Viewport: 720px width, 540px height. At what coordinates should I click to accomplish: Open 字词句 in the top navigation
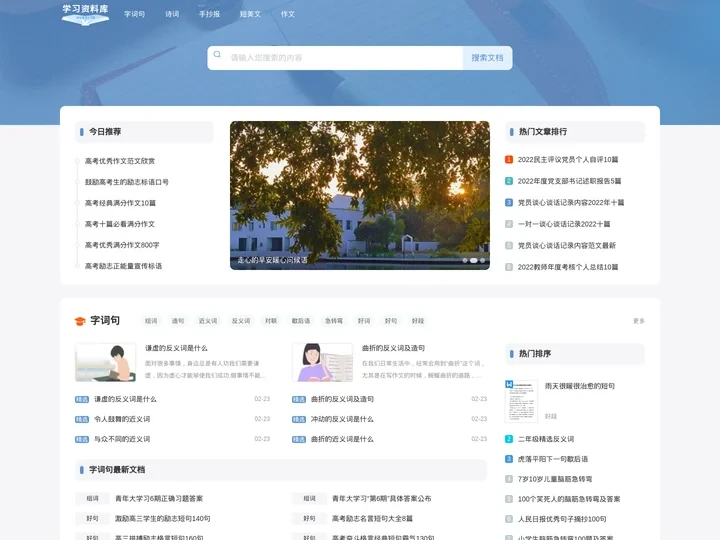click(135, 14)
